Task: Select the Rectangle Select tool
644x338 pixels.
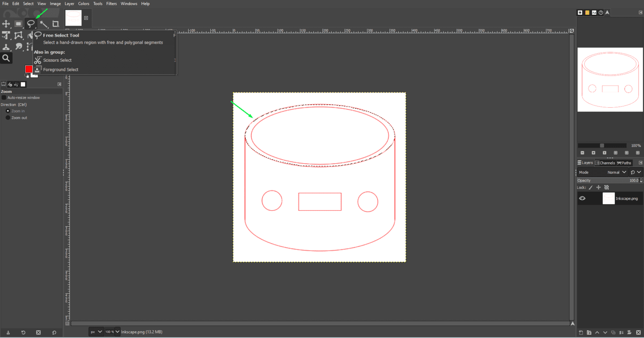Action: click(18, 24)
